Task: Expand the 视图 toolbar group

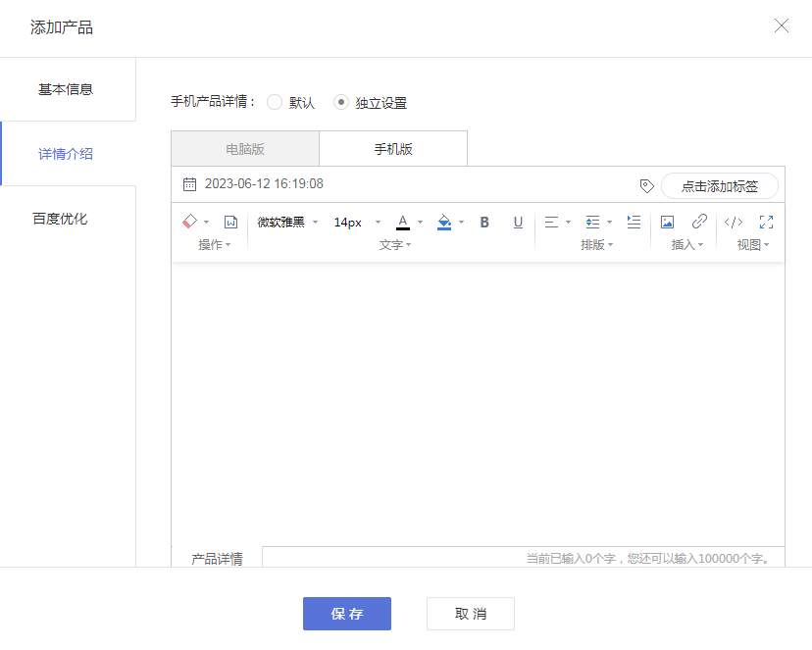Action: tap(753, 245)
